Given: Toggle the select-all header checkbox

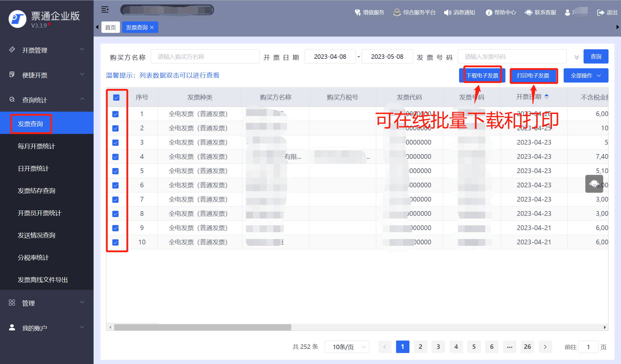Looking at the screenshot, I should 116,97.
